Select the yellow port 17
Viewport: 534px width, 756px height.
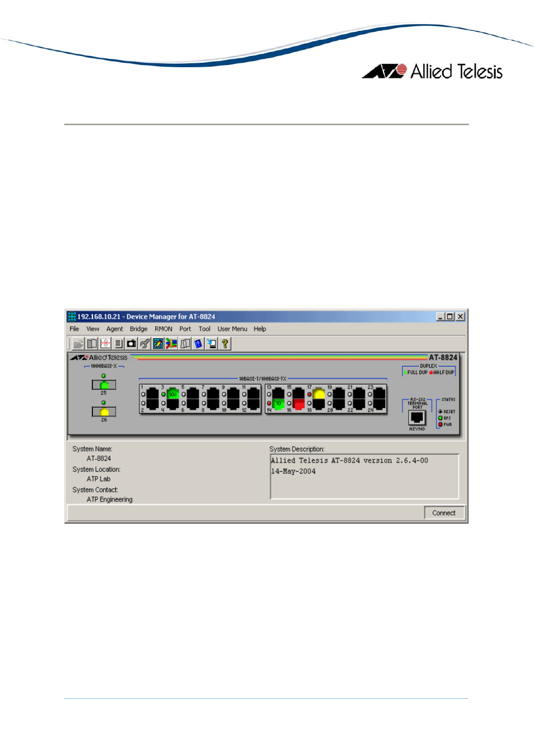(318, 393)
